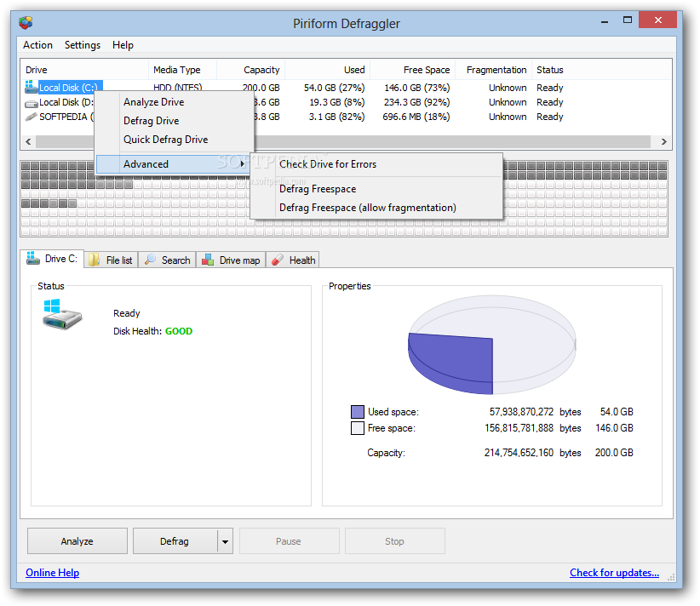700x606 pixels.
Task: Sort by the Free Space column header
Action: (413, 70)
